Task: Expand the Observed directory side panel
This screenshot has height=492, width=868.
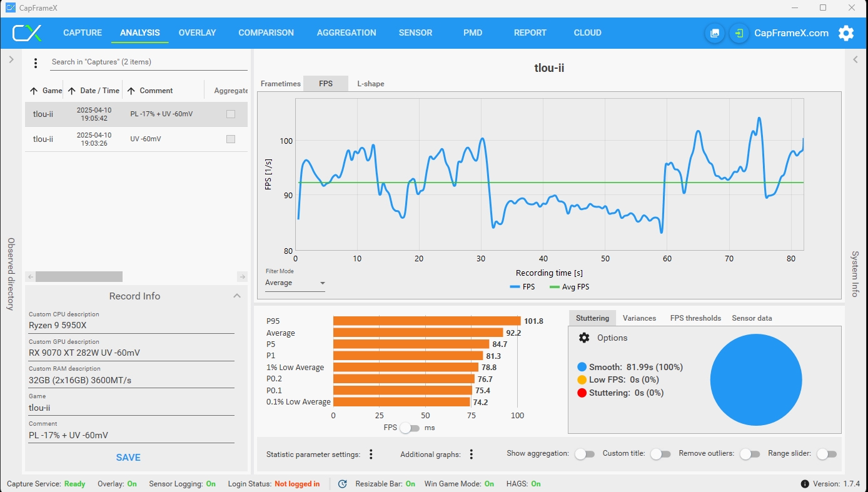Action: tap(11, 60)
